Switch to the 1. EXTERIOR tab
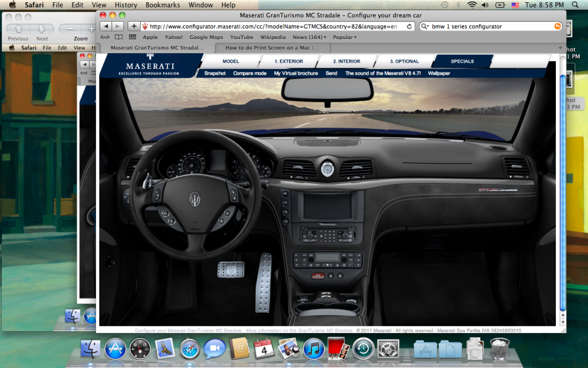 pos(289,61)
